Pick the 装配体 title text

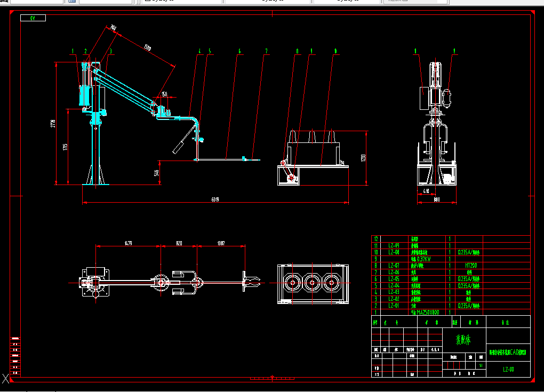point(463,340)
